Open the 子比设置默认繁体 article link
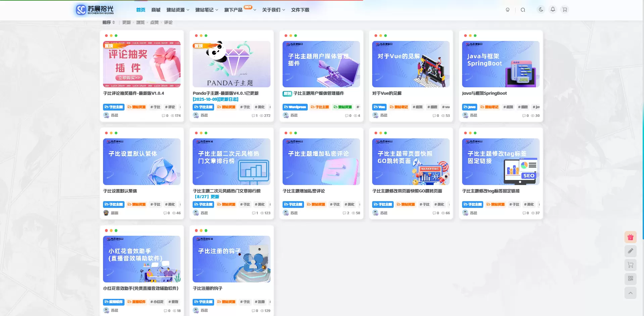Image resolution: width=644 pixels, height=316 pixels. coord(120,191)
